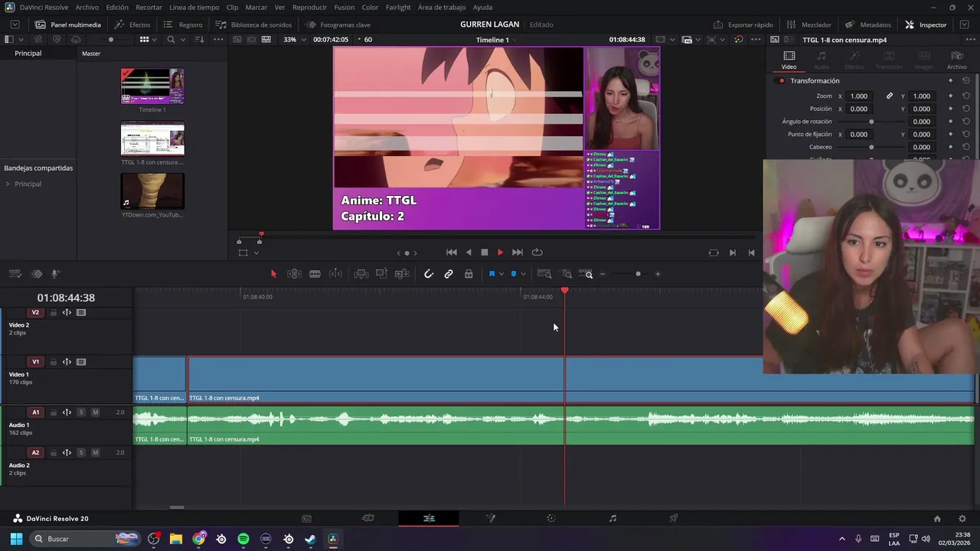Screen dimensions: 980x551
Task: Mute Audio 2 track with M
Action: pos(95,452)
